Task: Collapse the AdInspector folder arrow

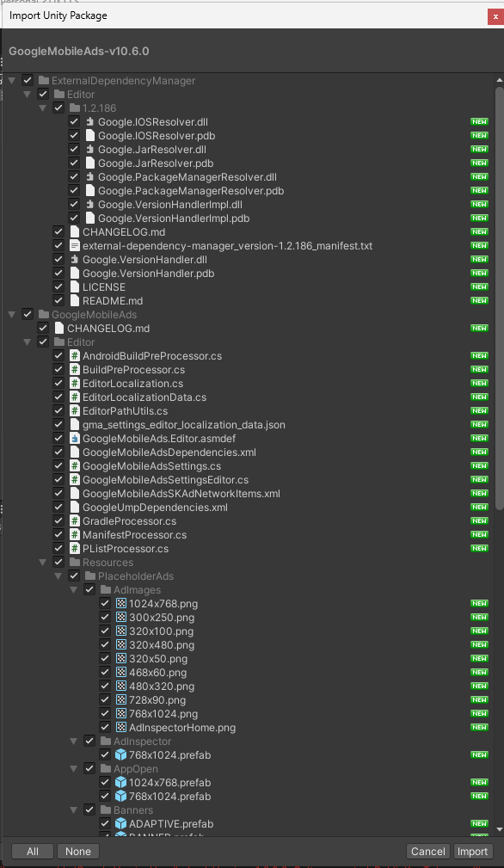Action: tap(73, 742)
